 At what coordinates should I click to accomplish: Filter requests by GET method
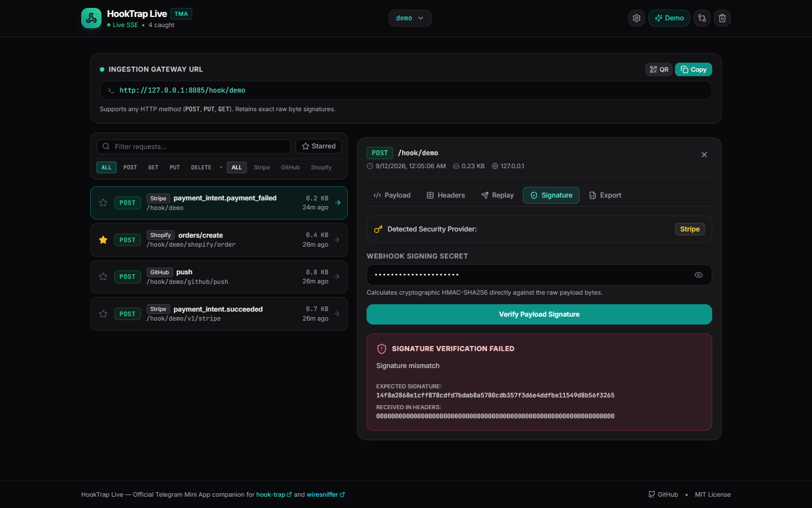point(153,168)
